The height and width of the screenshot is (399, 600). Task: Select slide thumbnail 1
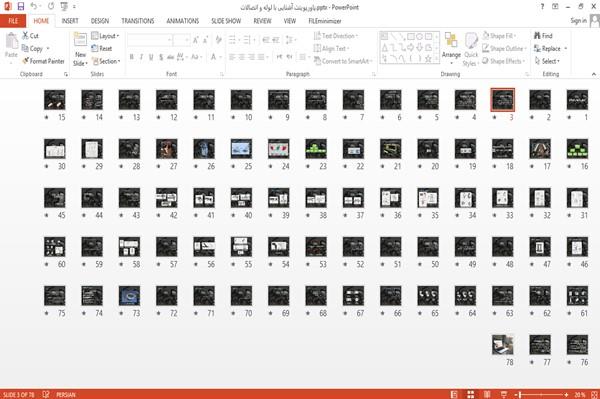(x=577, y=99)
